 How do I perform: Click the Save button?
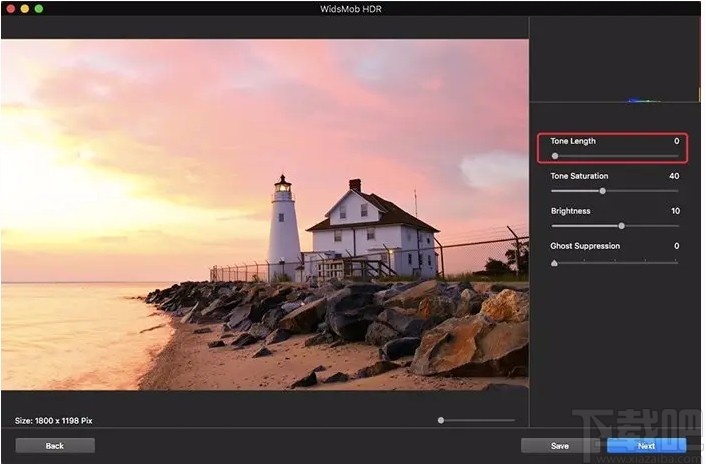pos(560,446)
